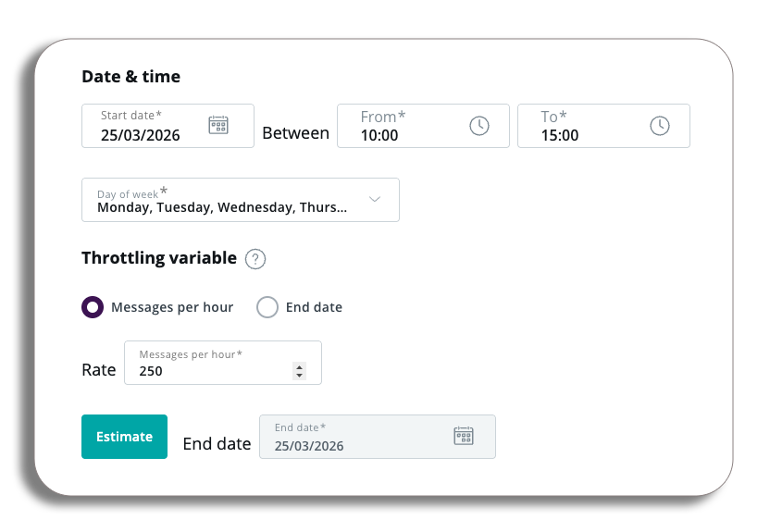Select the End date radio button
Viewport: 770px width, 532px height.
pos(267,307)
